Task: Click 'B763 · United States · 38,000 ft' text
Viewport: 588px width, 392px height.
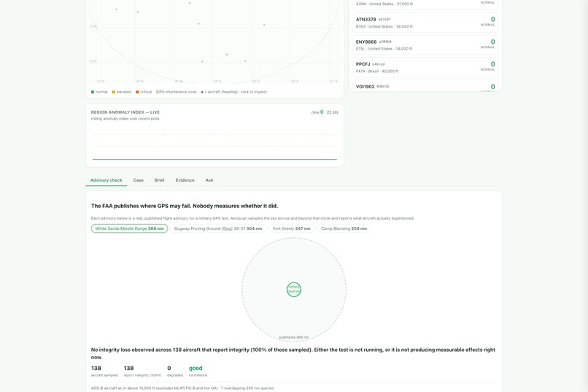Action: tap(384, 26)
